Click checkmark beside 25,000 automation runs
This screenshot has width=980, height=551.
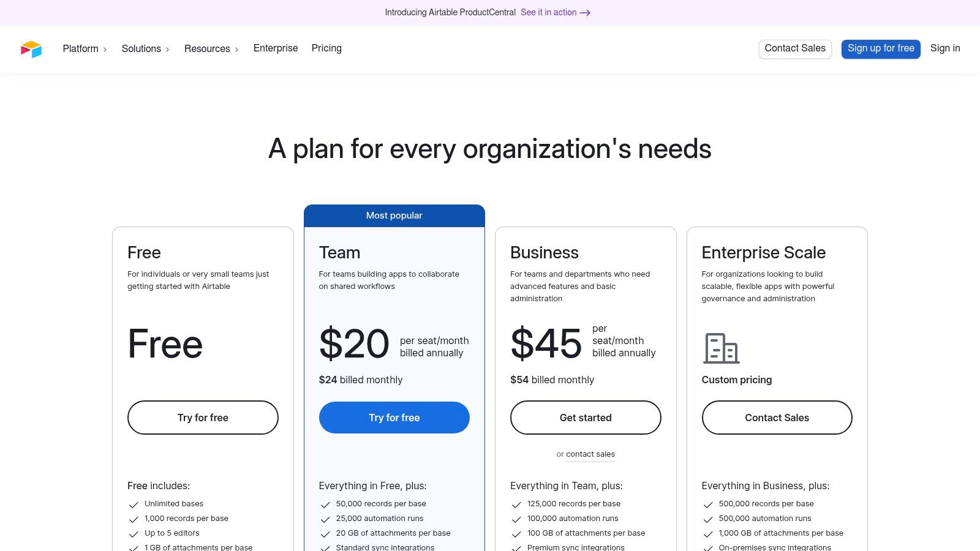click(x=325, y=519)
